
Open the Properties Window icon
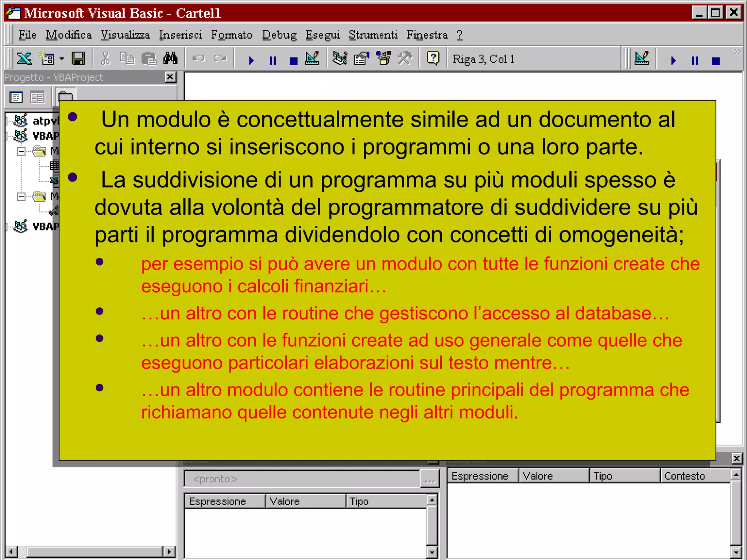[x=361, y=59]
